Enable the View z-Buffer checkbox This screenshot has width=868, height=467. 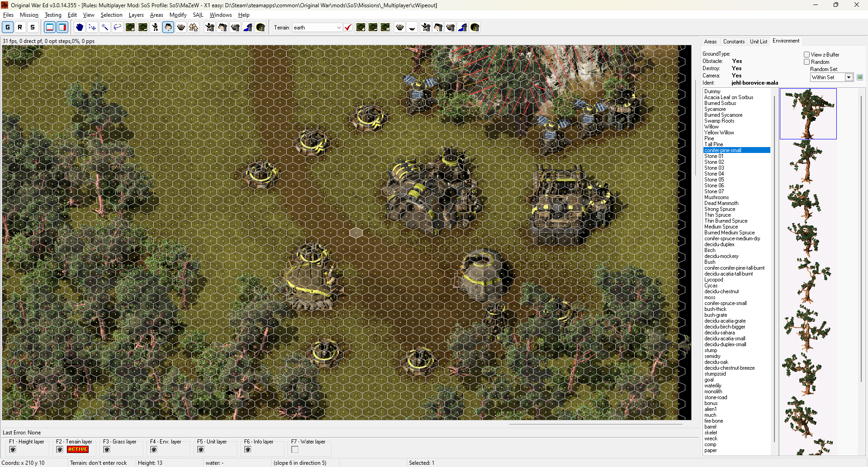807,55
